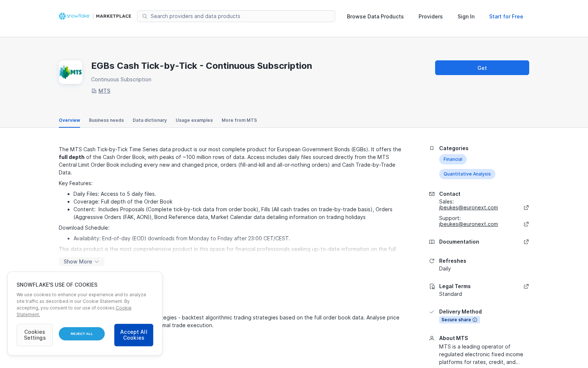Open Documentation external link icon
This screenshot has width=588, height=368.
point(526,242)
